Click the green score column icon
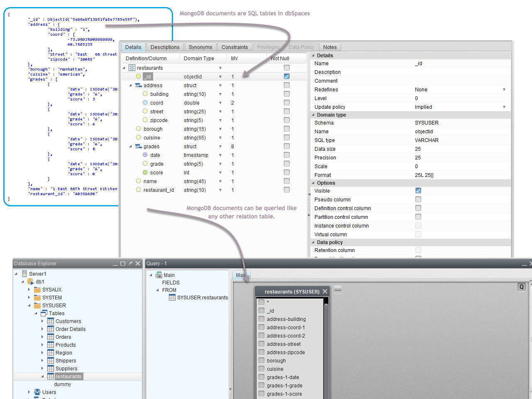The width and height of the screenshot is (532, 399). click(145, 173)
